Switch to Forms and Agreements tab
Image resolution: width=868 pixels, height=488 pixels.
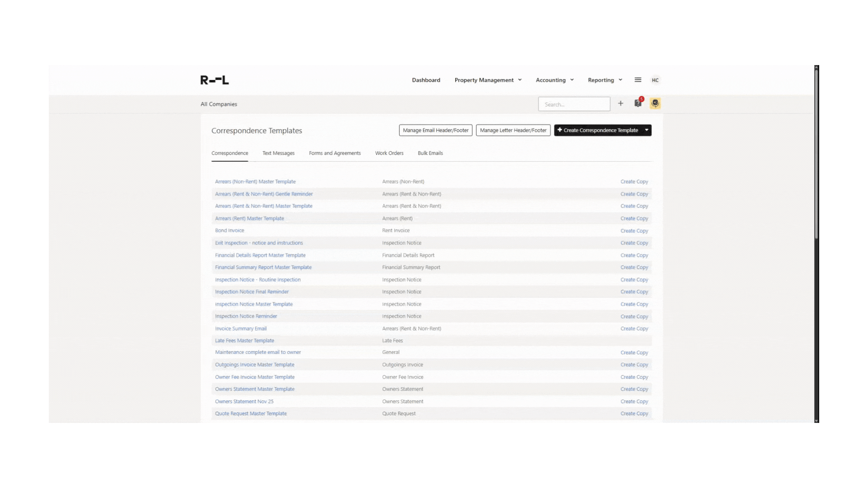(335, 153)
